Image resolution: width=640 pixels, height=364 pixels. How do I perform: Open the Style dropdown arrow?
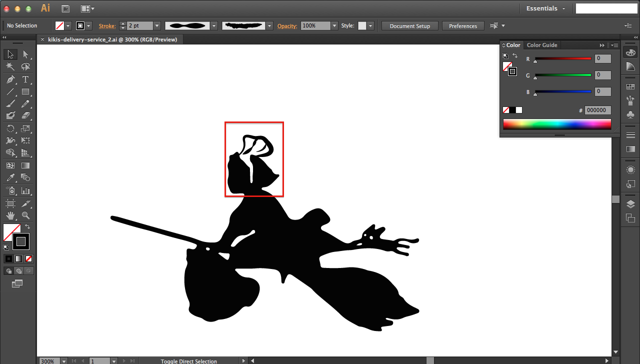370,25
